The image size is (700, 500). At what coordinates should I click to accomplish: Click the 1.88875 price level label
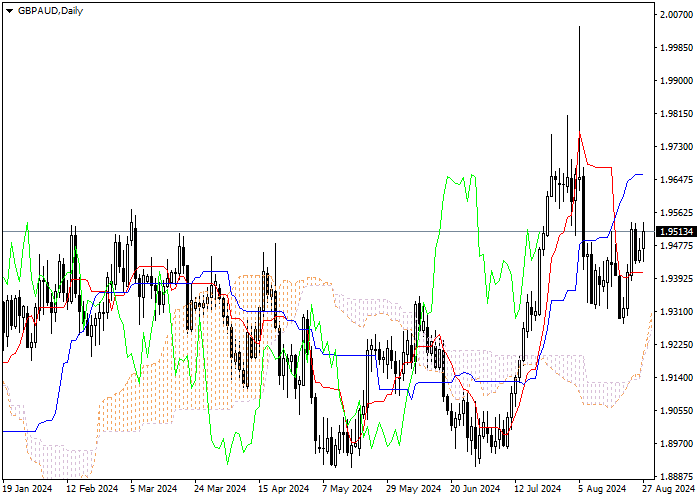coord(677,476)
